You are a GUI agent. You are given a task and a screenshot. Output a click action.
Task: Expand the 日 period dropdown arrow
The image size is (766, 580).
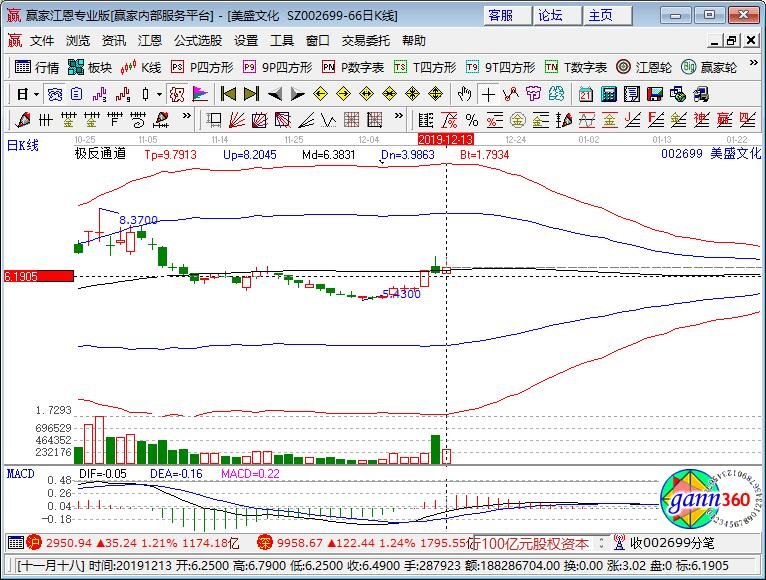37,94
